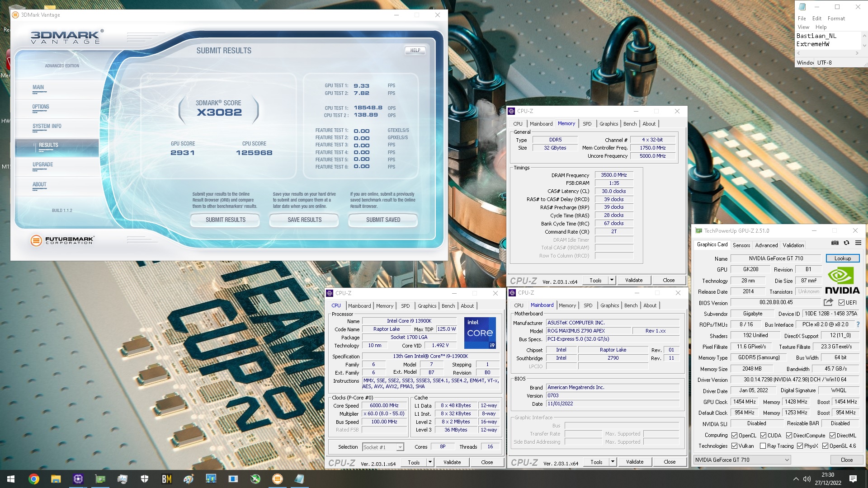Switch to GPU-Z via its taskbar icon
The width and height of the screenshot is (868, 488).
point(100,479)
